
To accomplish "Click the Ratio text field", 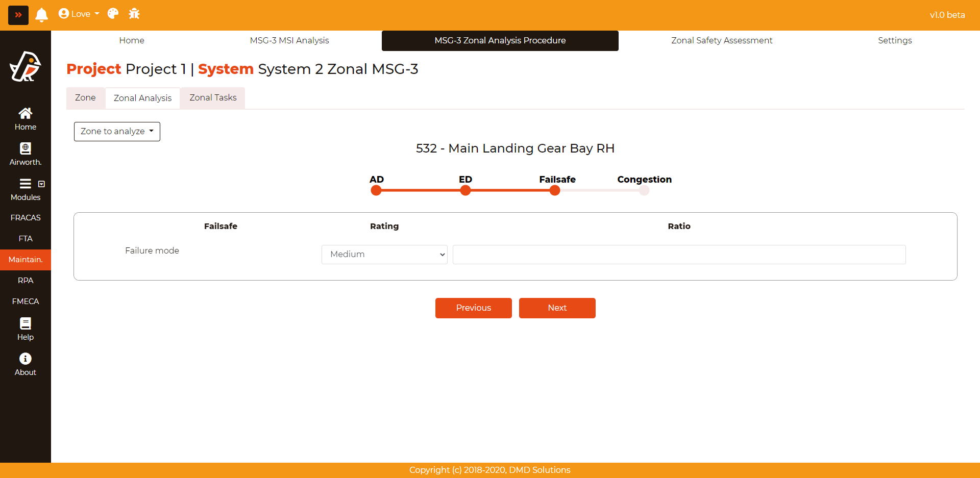I will coord(679,255).
